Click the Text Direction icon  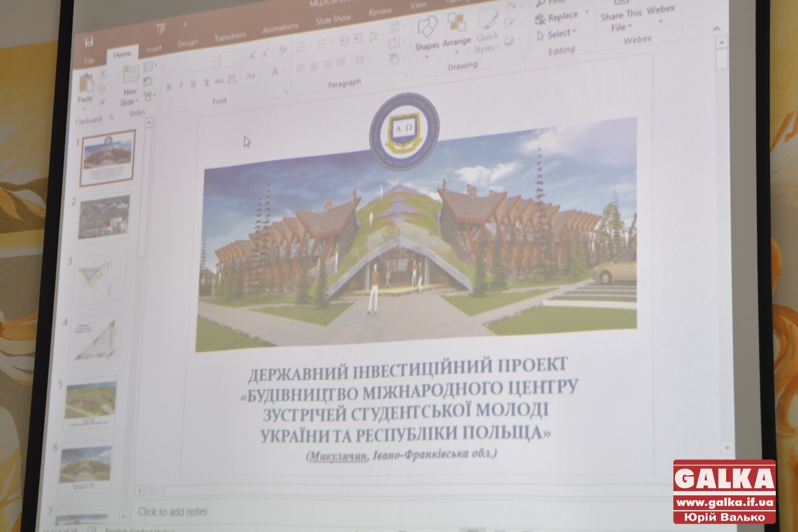click(395, 28)
